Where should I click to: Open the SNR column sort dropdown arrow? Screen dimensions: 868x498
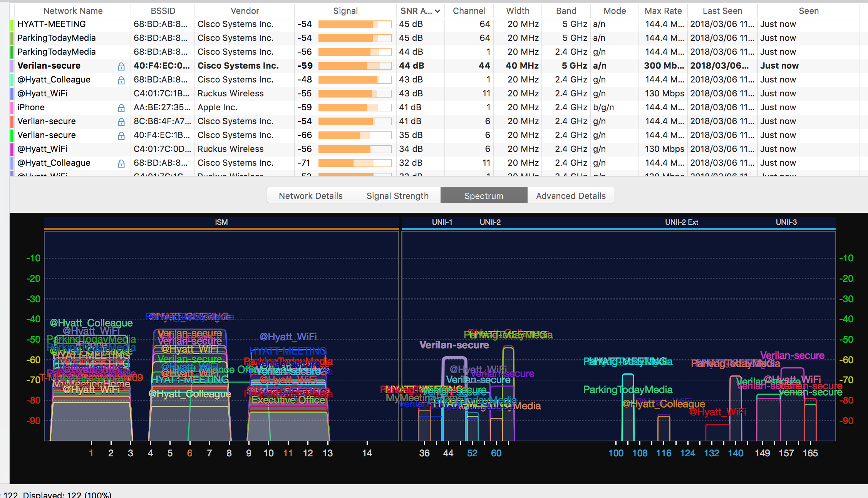coord(437,11)
